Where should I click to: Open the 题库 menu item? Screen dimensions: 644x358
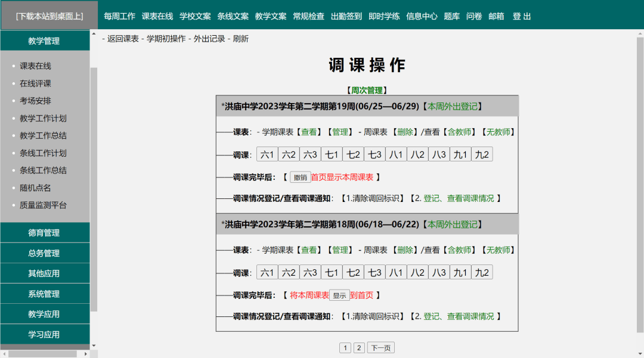click(451, 16)
